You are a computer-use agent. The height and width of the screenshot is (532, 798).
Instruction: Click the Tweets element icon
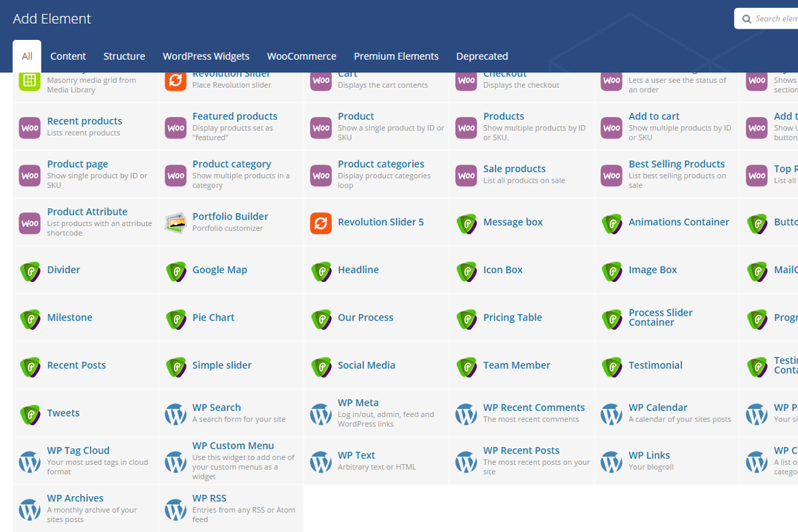click(30, 414)
